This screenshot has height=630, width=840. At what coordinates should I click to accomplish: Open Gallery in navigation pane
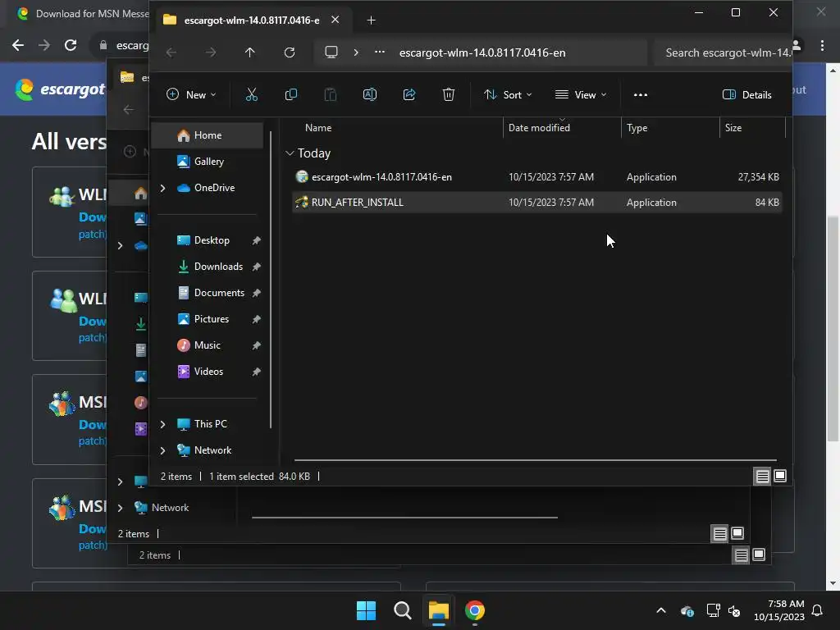coord(209,162)
